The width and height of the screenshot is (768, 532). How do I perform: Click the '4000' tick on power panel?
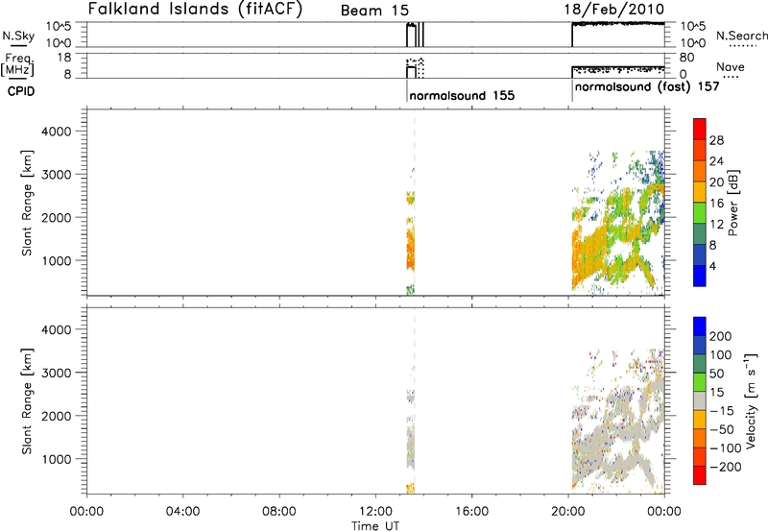coord(57,132)
